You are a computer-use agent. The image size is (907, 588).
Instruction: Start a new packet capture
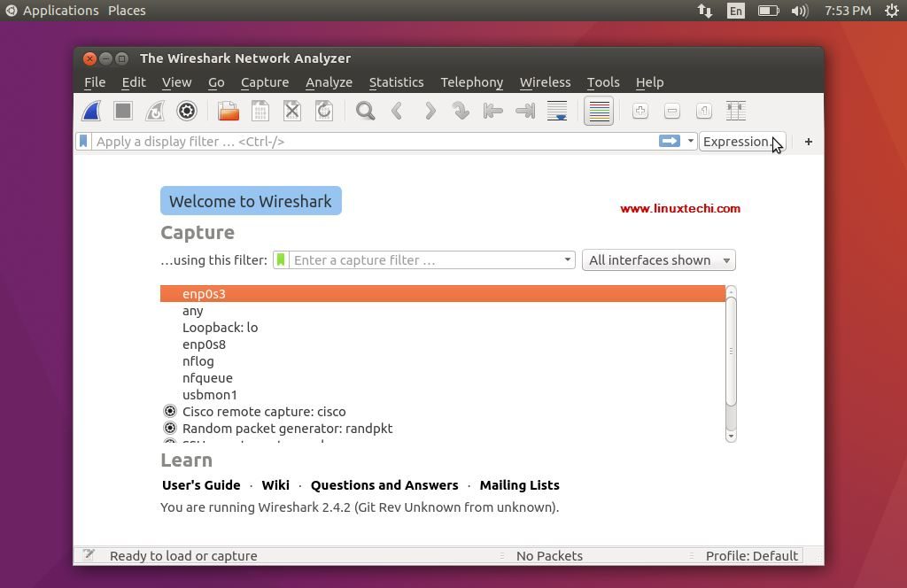pos(90,111)
